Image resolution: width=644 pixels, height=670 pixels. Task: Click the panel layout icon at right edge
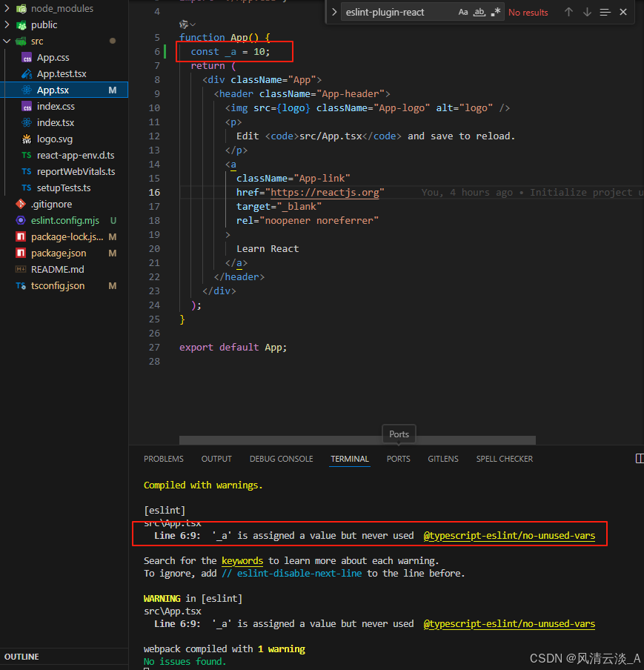point(640,459)
